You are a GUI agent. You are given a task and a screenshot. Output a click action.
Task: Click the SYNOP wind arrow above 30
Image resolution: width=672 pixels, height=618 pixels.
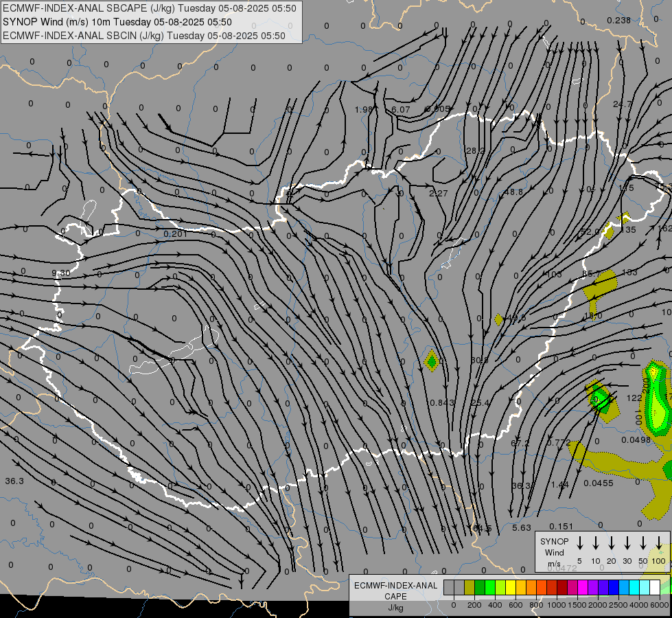pos(627,542)
